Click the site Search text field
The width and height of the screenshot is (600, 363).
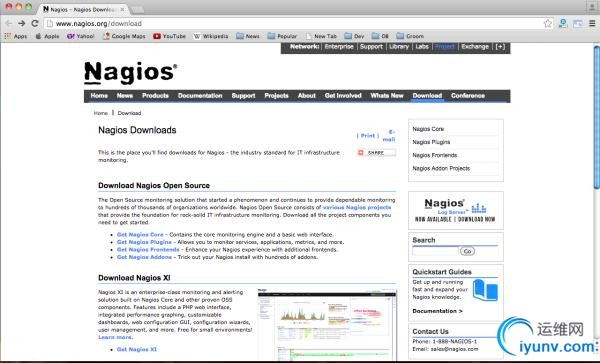coord(435,251)
